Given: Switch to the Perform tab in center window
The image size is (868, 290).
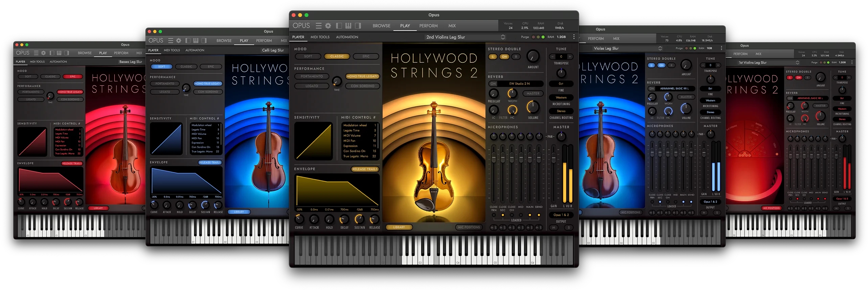Looking at the screenshot, I should point(428,26).
